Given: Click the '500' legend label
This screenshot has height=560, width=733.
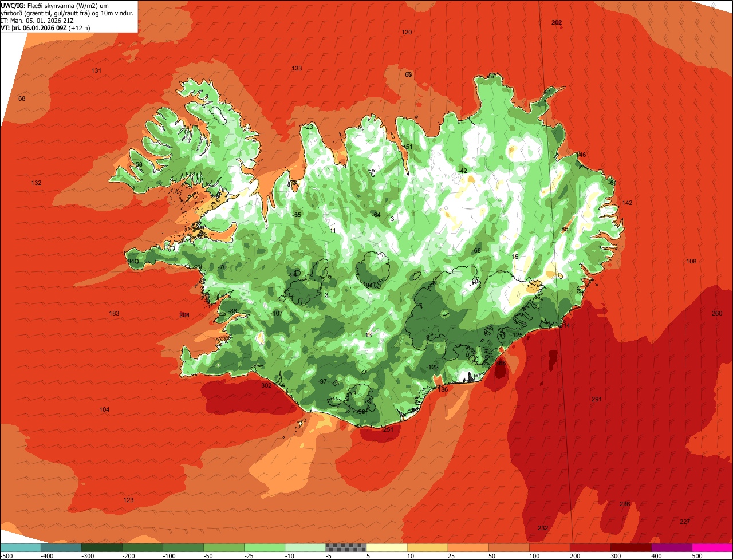Looking at the screenshot, I should tap(697, 556).
